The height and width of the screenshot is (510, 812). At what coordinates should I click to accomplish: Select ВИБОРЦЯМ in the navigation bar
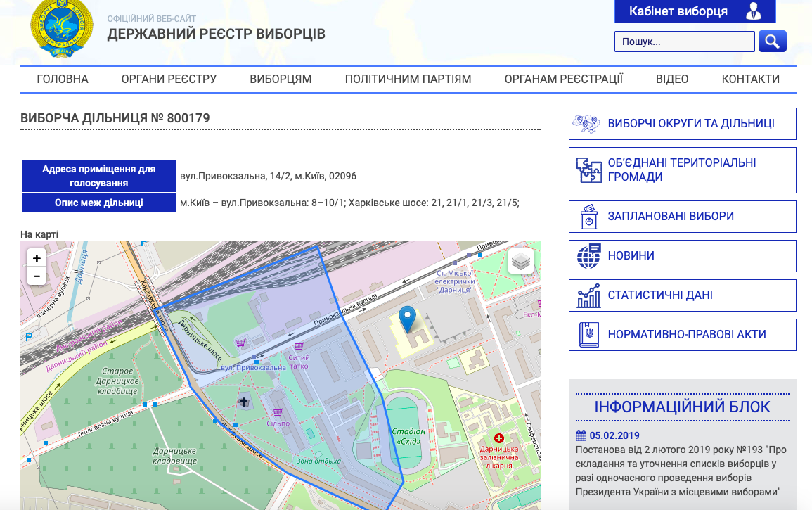click(x=281, y=79)
